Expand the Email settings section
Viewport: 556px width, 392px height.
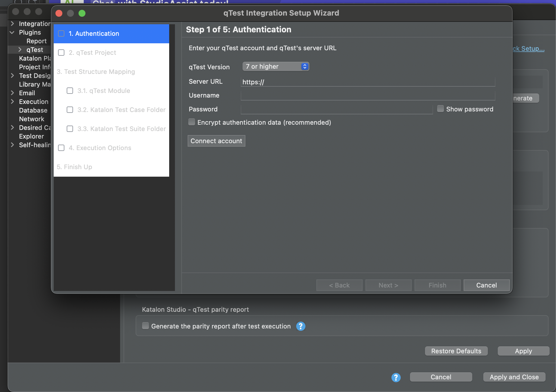pos(13,93)
